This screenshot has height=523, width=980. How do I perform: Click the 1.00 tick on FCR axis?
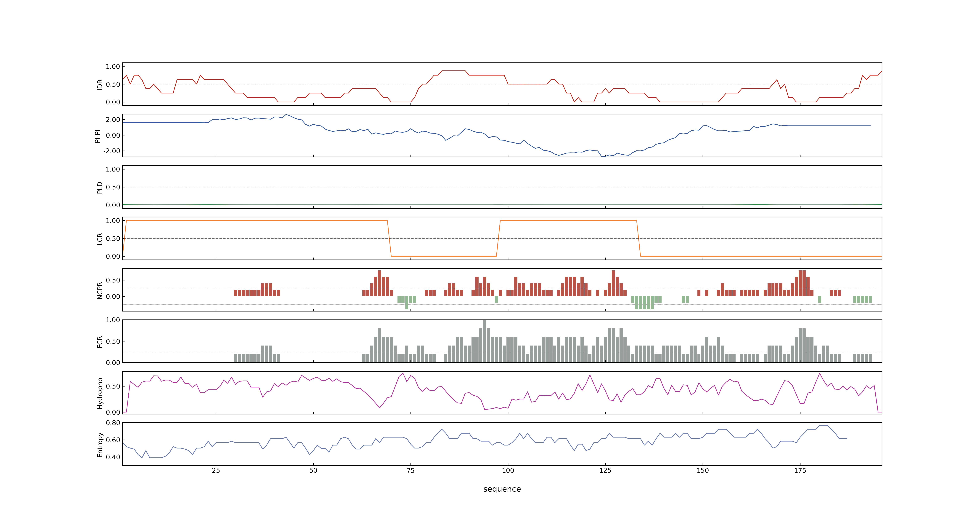(113, 320)
